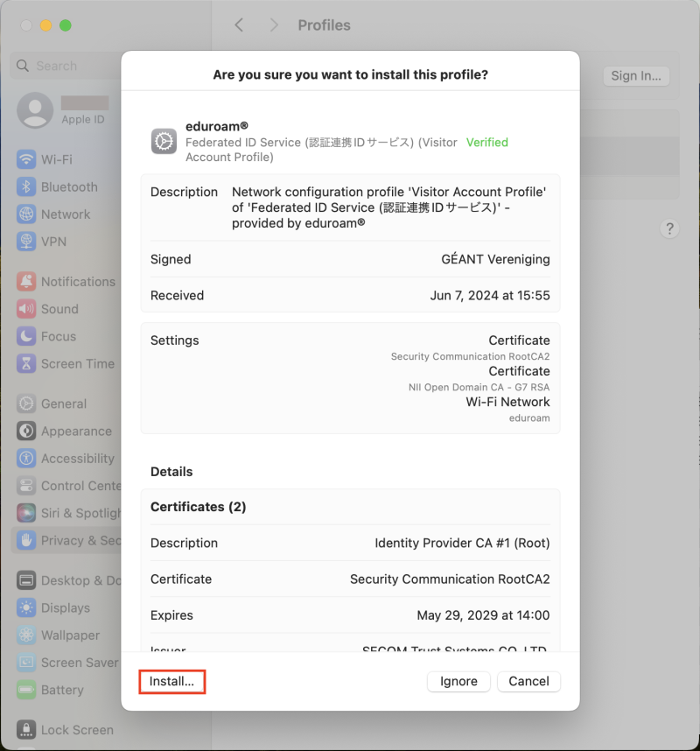Select the Accessibility icon

coord(26,459)
